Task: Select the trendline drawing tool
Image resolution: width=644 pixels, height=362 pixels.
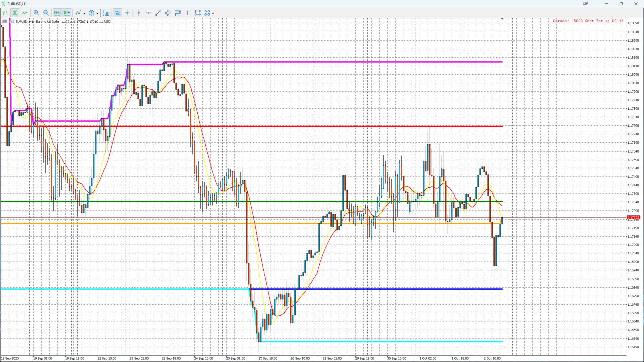Action: pyautogui.click(x=158, y=13)
